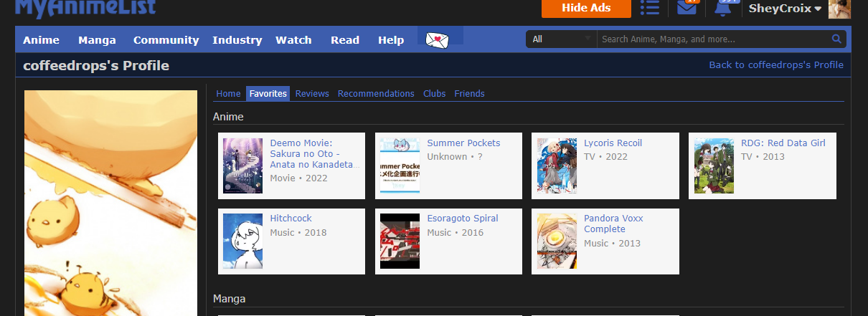The image size is (868, 316).
Task: Open the messages envelope icon
Action: tap(687, 7)
